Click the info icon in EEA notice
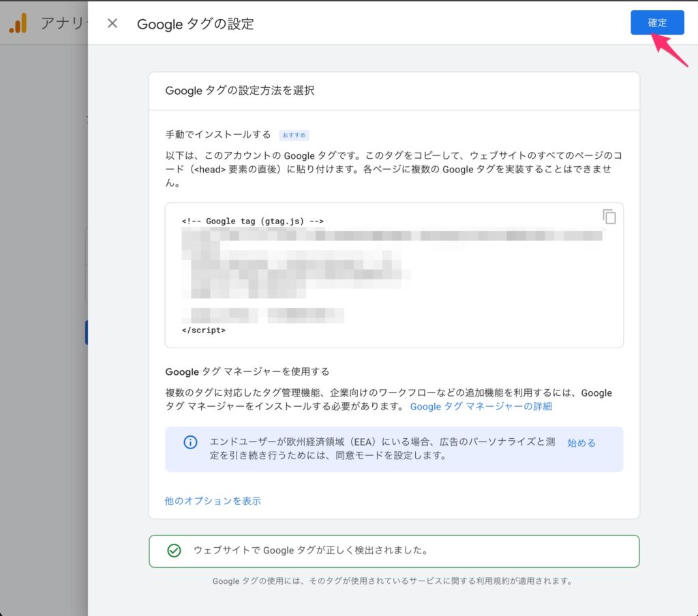698x616 pixels. tap(190, 442)
